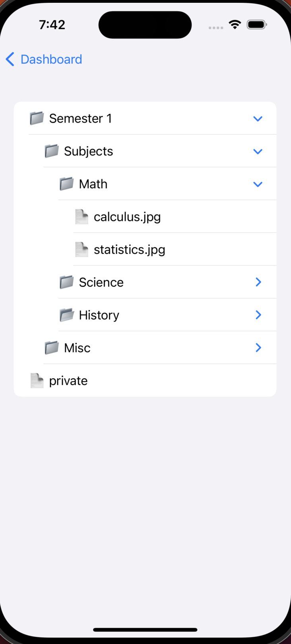This screenshot has width=291, height=644.
Task: Click the Science folder icon
Action: pyautogui.click(x=66, y=282)
